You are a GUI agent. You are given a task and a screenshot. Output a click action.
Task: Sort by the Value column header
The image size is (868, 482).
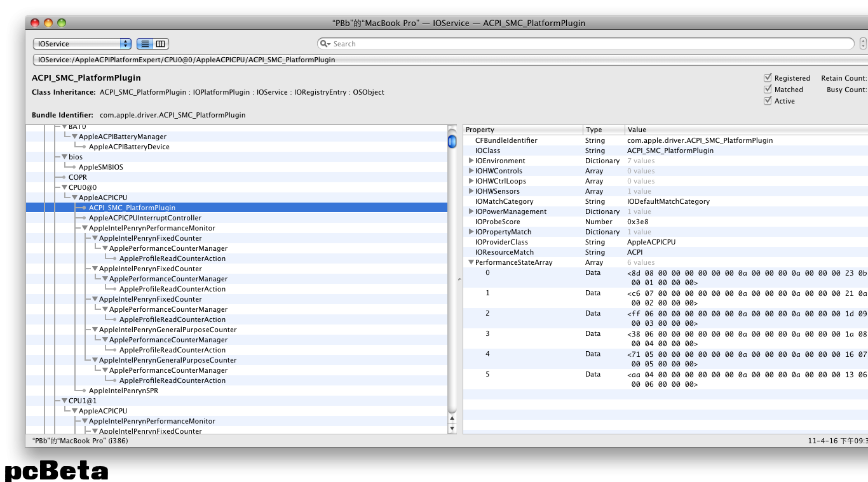747,130
